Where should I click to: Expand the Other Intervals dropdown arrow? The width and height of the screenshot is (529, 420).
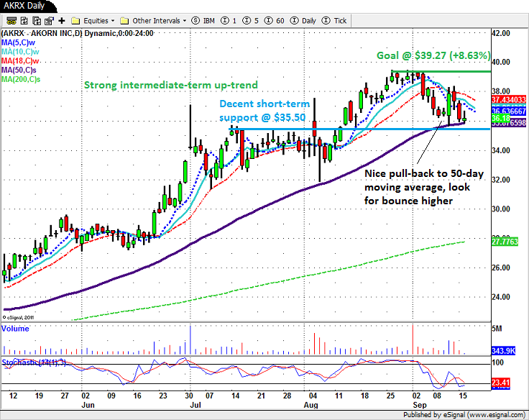point(185,21)
